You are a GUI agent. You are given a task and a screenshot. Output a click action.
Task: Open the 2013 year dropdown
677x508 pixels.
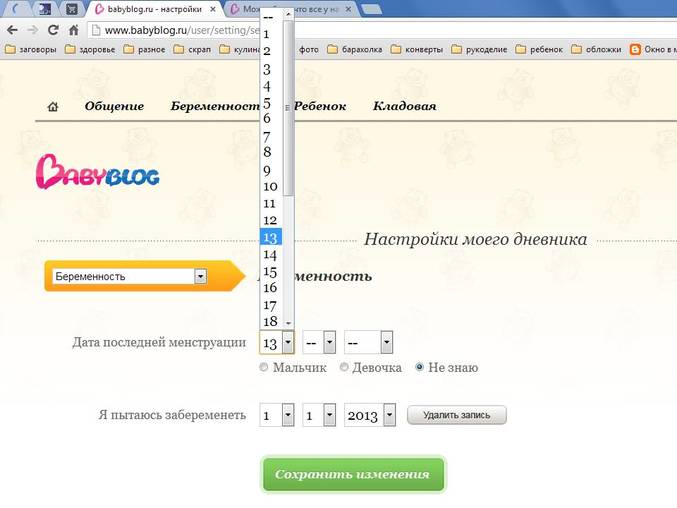coord(370,415)
